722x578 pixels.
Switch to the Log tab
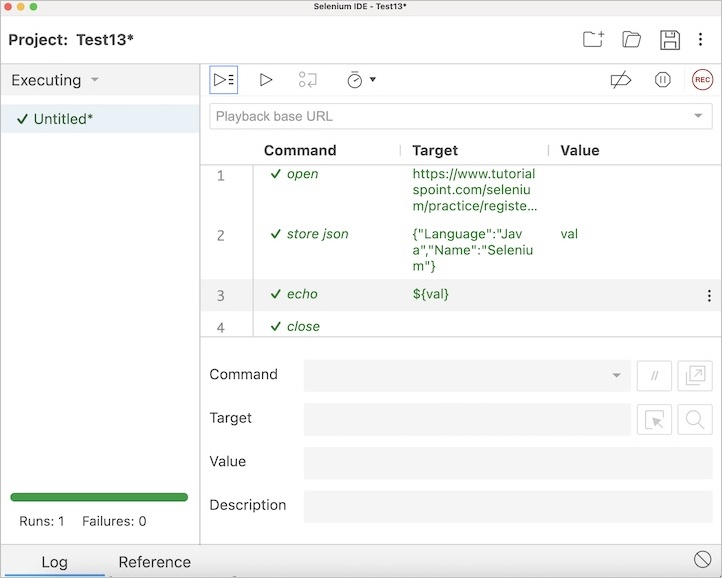[x=54, y=562]
